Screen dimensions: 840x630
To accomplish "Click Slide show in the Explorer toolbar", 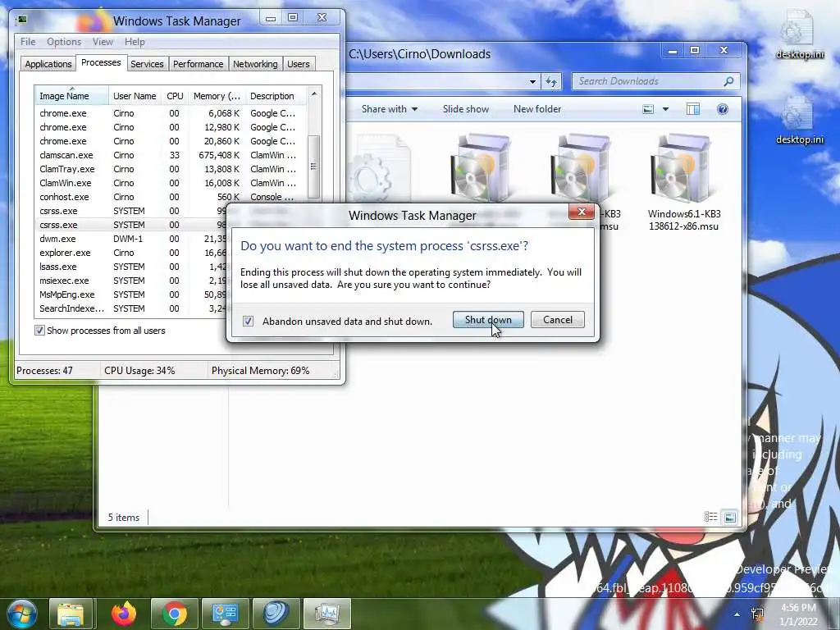I will click(466, 109).
